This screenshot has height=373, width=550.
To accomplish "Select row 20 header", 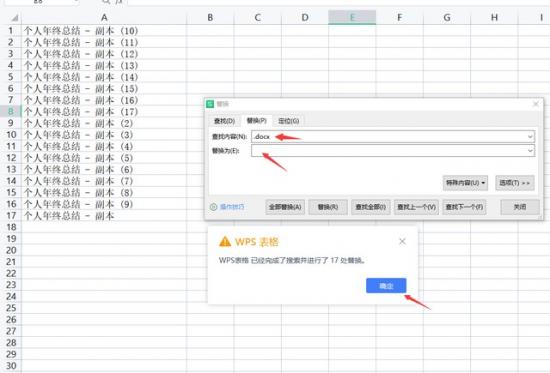I will (11, 250).
